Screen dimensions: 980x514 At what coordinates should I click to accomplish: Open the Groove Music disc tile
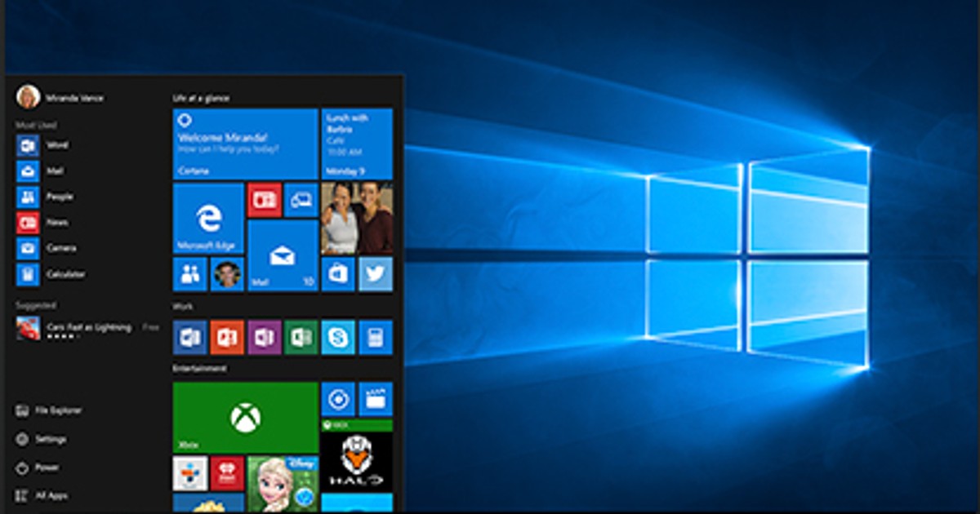click(x=338, y=399)
